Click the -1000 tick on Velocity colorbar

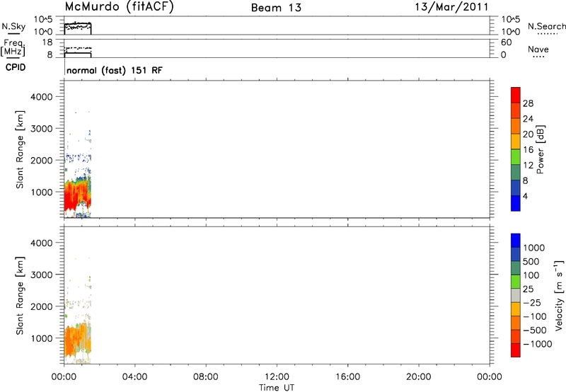(x=538, y=344)
